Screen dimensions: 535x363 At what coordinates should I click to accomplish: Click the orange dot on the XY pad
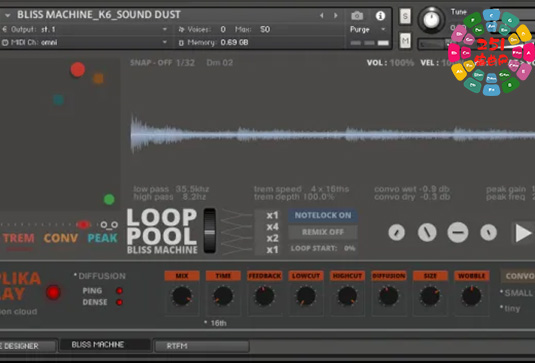coord(99,78)
